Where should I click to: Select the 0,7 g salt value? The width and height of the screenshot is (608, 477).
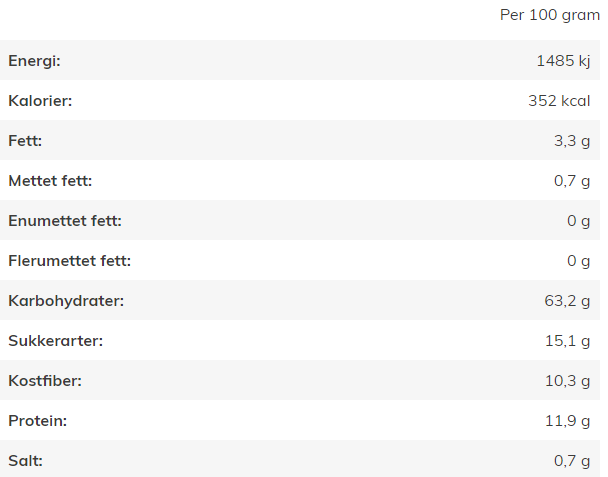(572, 461)
